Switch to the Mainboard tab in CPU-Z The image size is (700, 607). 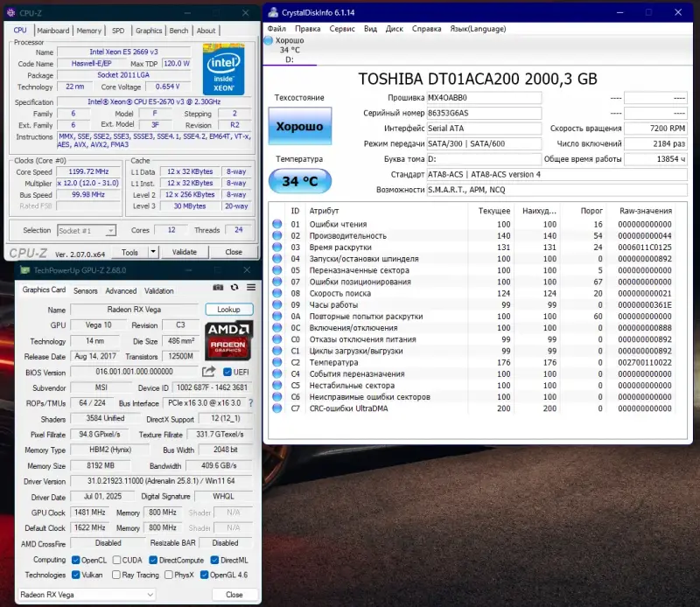point(53,31)
